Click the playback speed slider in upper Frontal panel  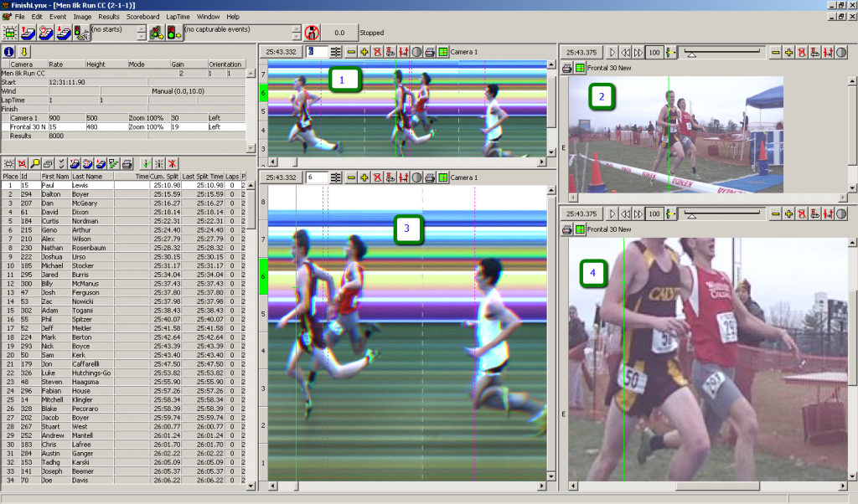[x=690, y=53]
